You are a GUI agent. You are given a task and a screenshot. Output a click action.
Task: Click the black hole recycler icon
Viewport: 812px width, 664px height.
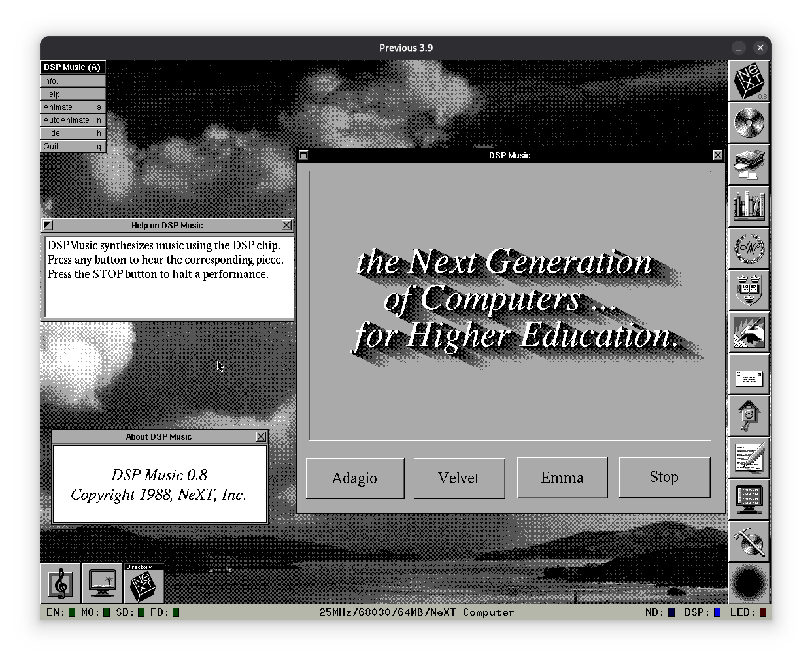[x=749, y=584]
